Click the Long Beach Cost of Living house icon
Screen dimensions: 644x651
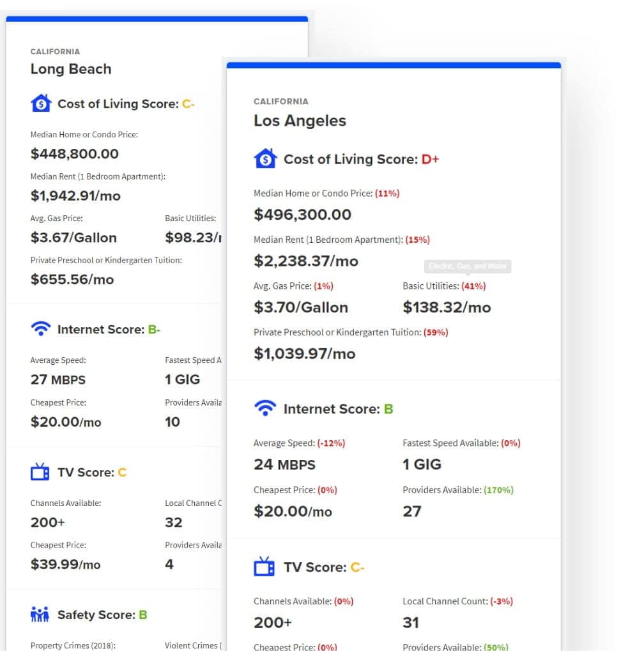(41, 103)
